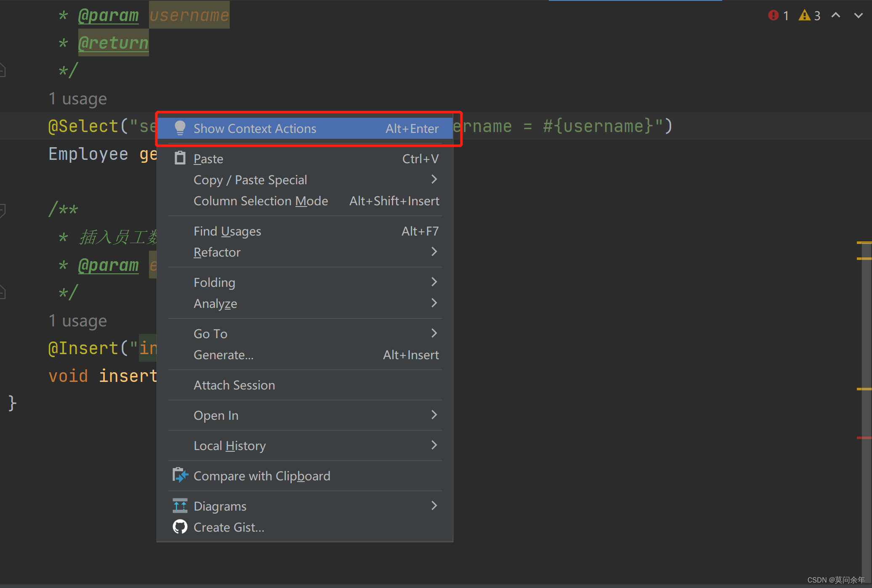Click the Diagrams menu icon
This screenshot has width=872, height=588.
point(180,506)
